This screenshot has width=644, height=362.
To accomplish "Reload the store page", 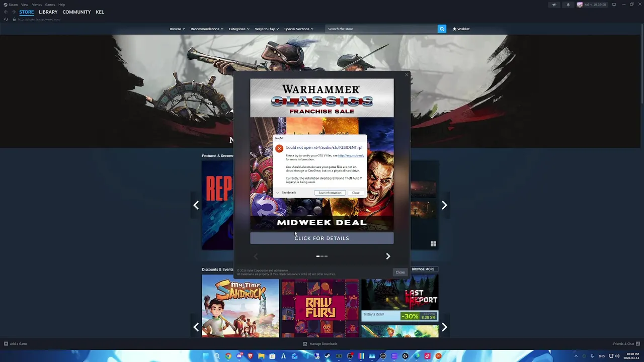I will [x=6, y=19].
